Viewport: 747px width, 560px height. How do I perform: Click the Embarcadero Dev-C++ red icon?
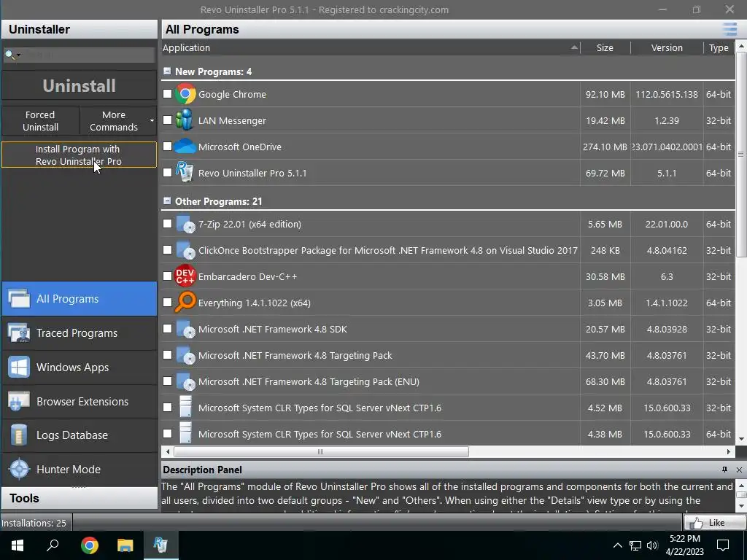185,276
